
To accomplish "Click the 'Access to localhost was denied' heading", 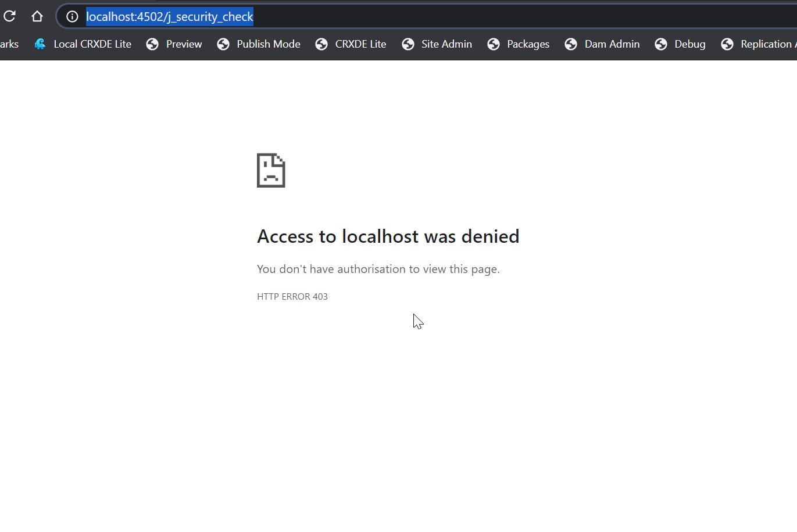I will [388, 236].
